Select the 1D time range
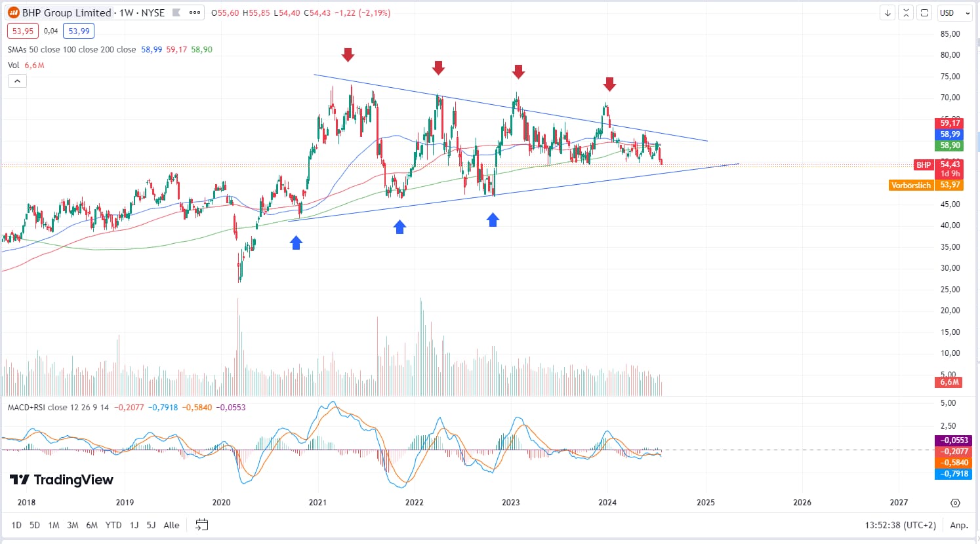980x544 pixels. [16, 525]
